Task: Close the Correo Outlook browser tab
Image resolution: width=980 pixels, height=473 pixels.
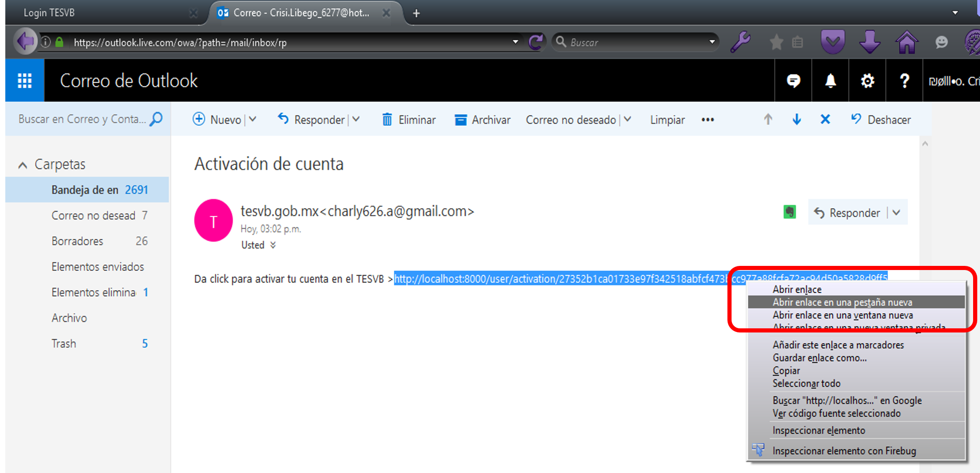Action: click(386, 13)
